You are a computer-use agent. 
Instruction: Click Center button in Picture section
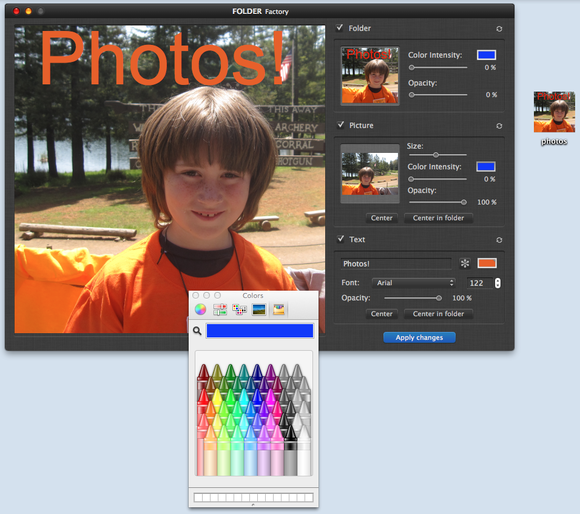pos(381,218)
